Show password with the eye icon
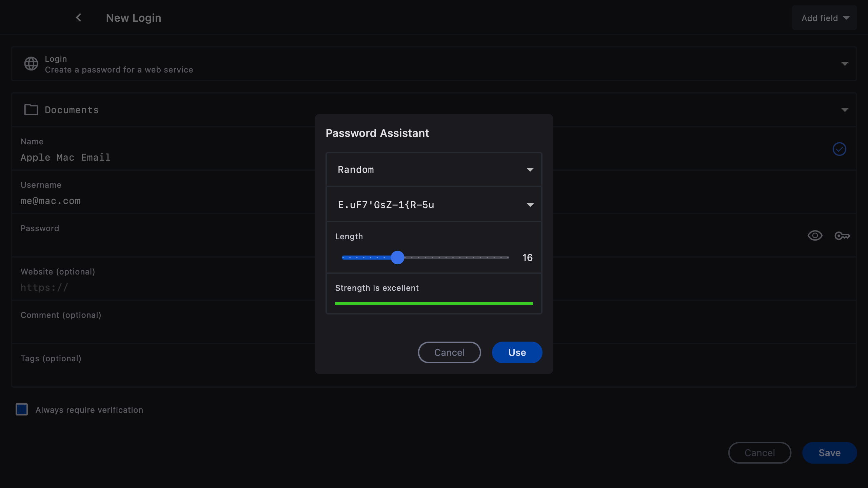Image resolution: width=868 pixels, height=488 pixels. pyautogui.click(x=815, y=236)
